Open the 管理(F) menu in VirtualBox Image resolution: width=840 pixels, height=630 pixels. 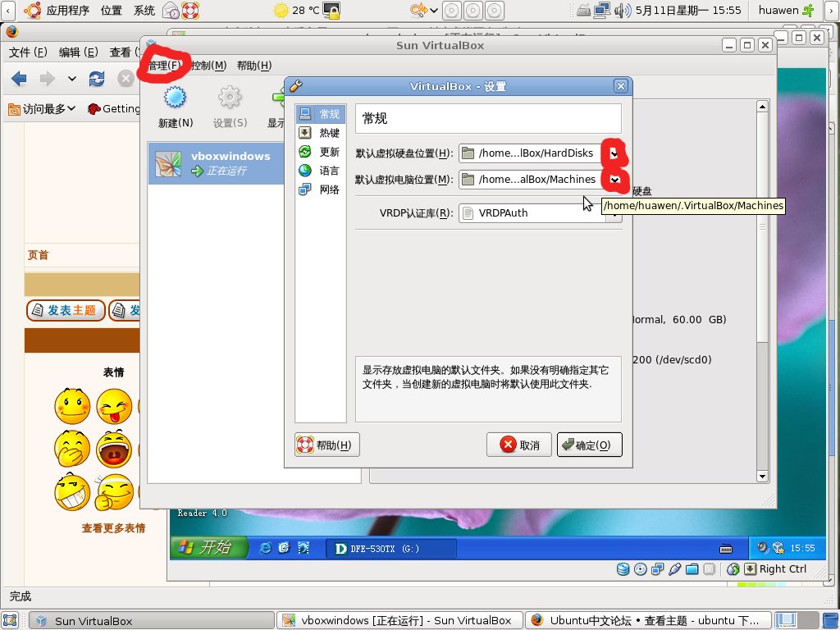(163, 66)
